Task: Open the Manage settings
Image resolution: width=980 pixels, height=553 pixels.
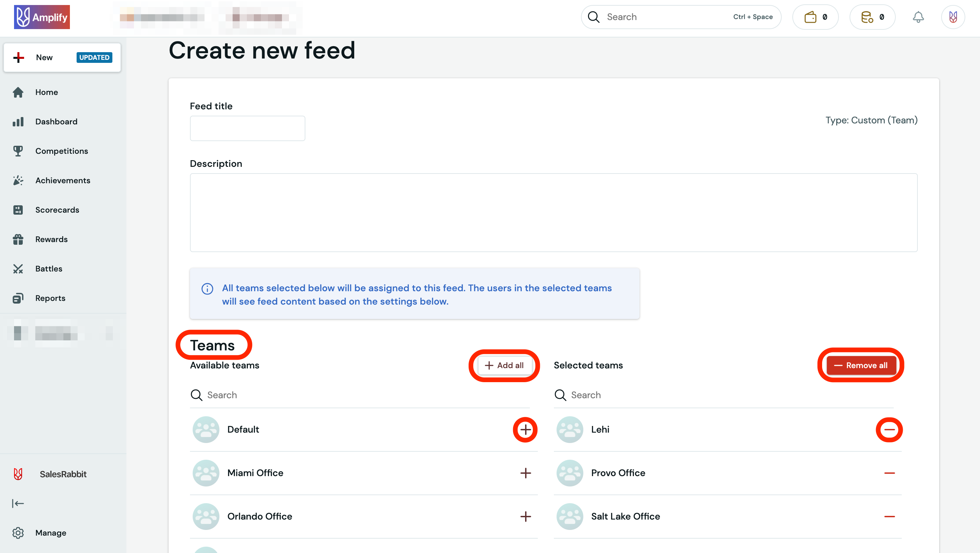Action: tap(50, 533)
